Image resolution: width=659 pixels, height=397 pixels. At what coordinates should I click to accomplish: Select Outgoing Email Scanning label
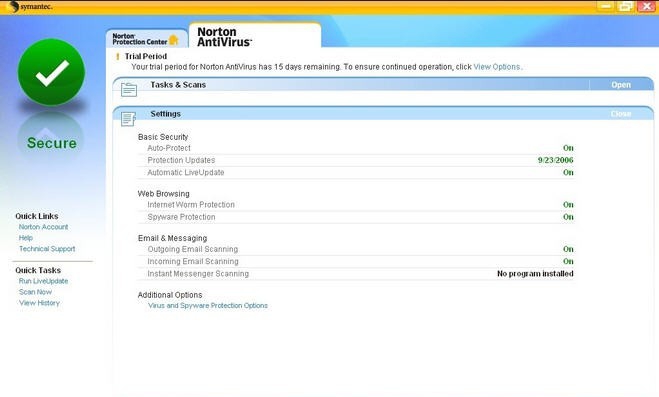point(192,249)
